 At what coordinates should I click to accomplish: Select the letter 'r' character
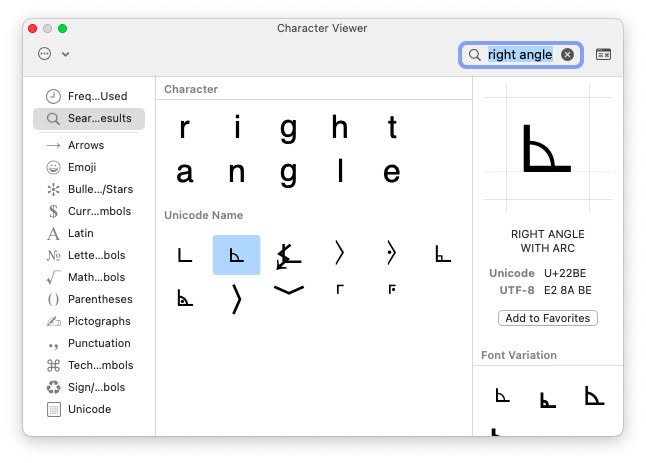click(x=185, y=128)
